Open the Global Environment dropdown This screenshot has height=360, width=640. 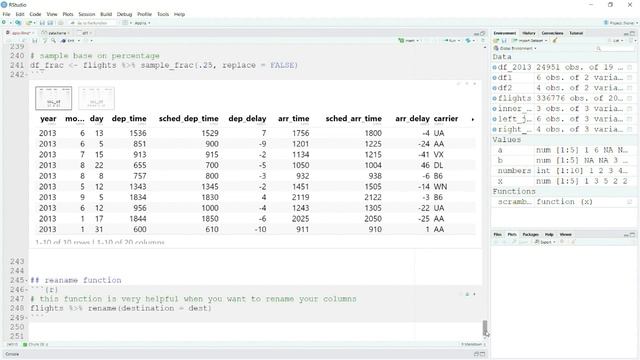[515, 48]
